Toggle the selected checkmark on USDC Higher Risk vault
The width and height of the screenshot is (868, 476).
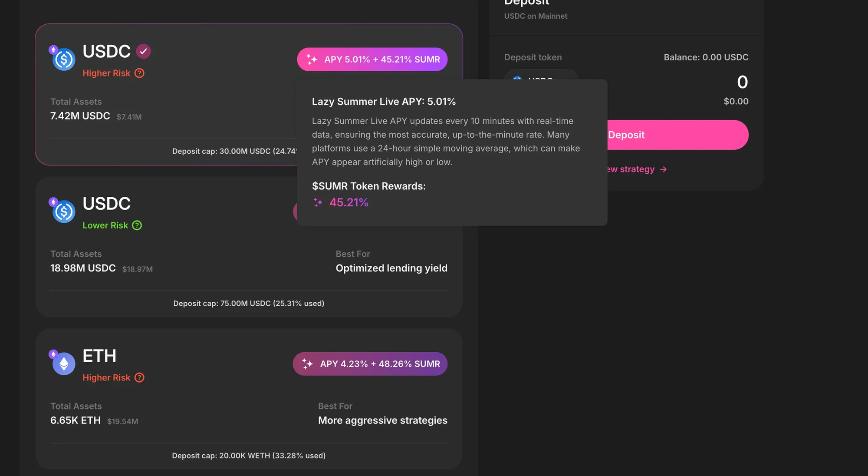(x=144, y=51)
